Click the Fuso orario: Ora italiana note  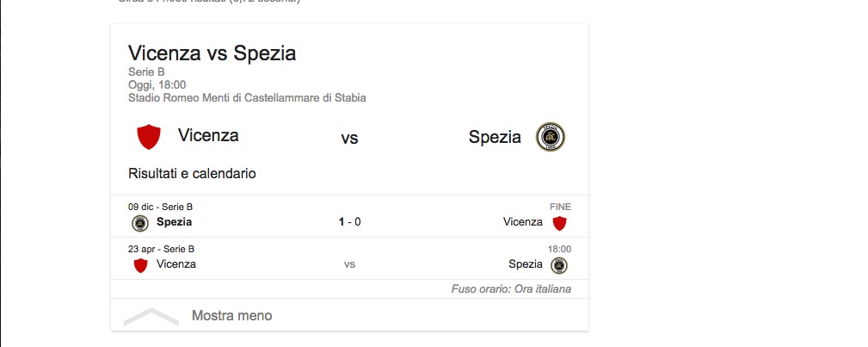(511, 289)
